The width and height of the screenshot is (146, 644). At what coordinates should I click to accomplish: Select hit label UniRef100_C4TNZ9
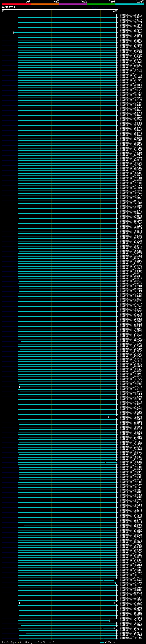(131, 379)
